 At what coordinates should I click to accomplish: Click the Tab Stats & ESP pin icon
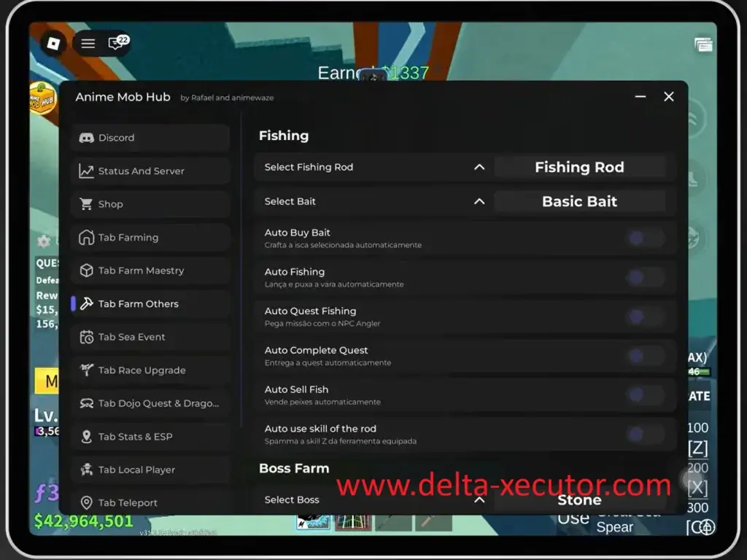[86, 436]
